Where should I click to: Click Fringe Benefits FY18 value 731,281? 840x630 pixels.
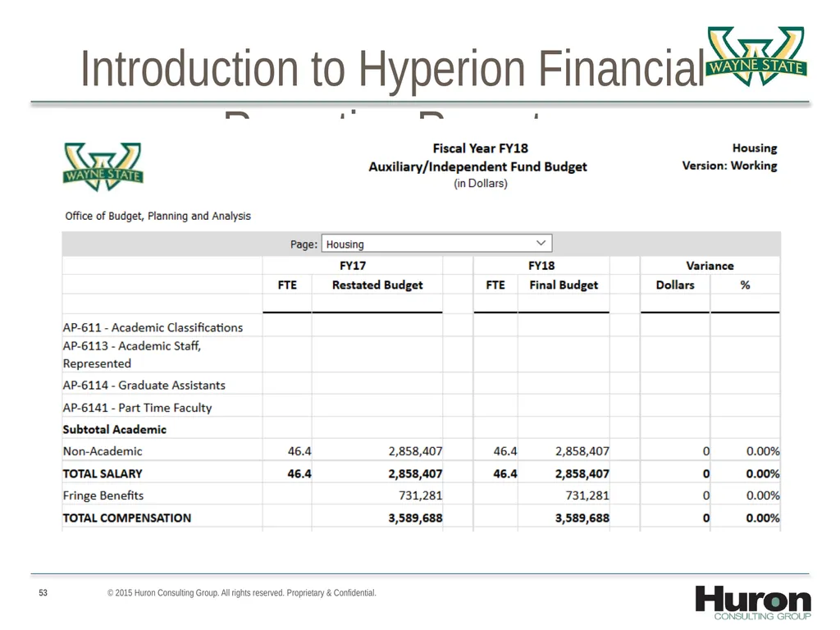pos(587,495)
